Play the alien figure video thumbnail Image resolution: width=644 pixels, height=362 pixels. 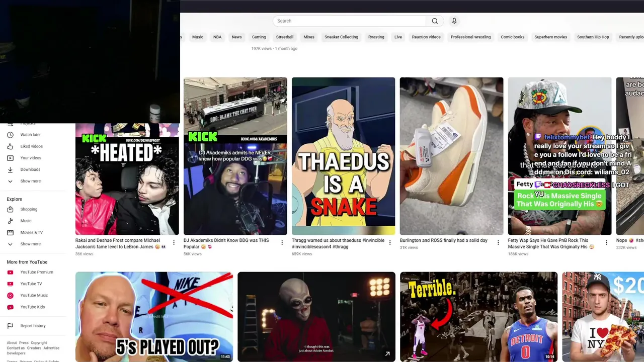(316, 317)
